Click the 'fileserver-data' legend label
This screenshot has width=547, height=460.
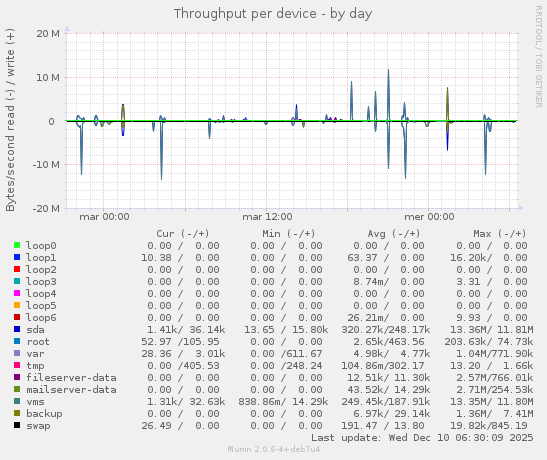point(71,377)
